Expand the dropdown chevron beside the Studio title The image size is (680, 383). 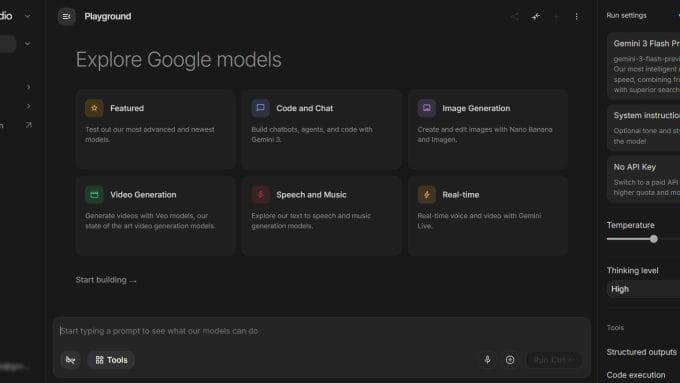27,16
